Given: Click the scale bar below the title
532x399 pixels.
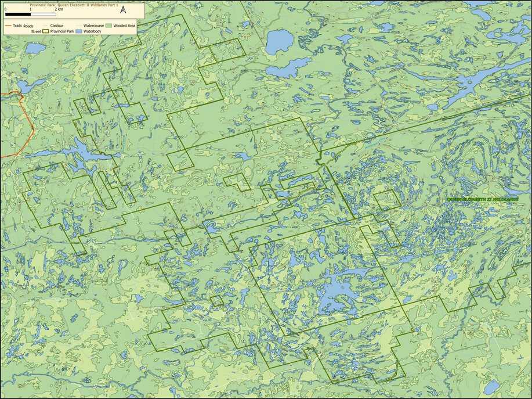Looking at the screenshot, I should pos(30,15).
